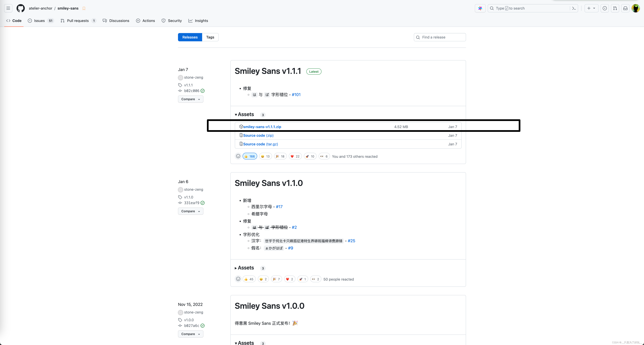This screenshot has width=644, height=345.
Task: Open the Code tab
Action: click(14, 21)
